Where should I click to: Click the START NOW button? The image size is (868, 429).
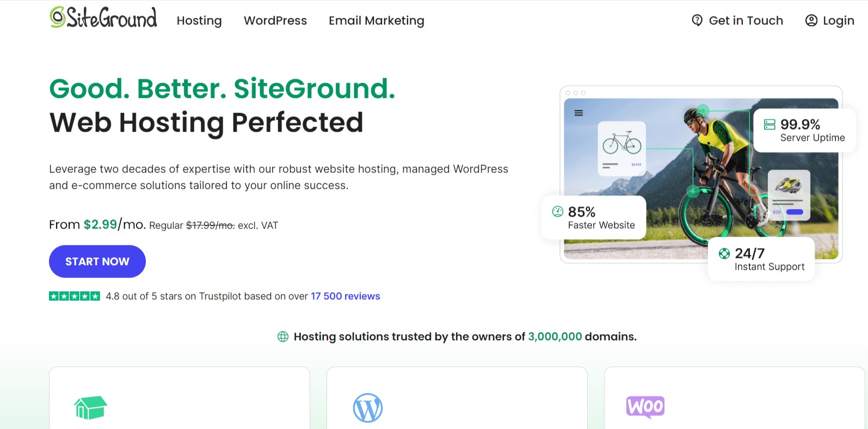[97, 261]
